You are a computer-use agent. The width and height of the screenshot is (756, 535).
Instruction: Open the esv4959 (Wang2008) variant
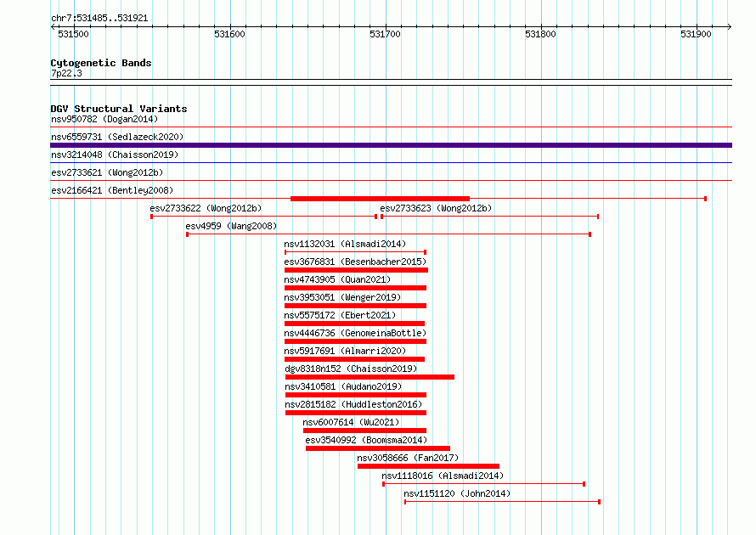[231, 226]
